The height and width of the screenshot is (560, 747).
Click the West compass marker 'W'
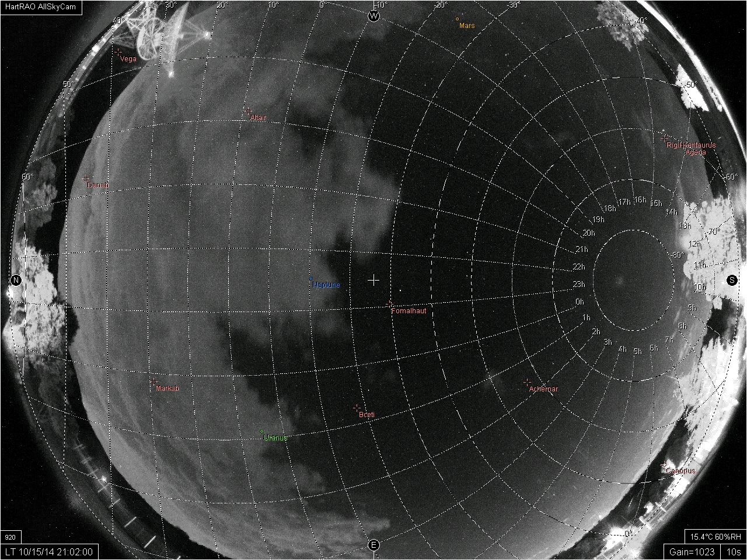pos(374,16)
